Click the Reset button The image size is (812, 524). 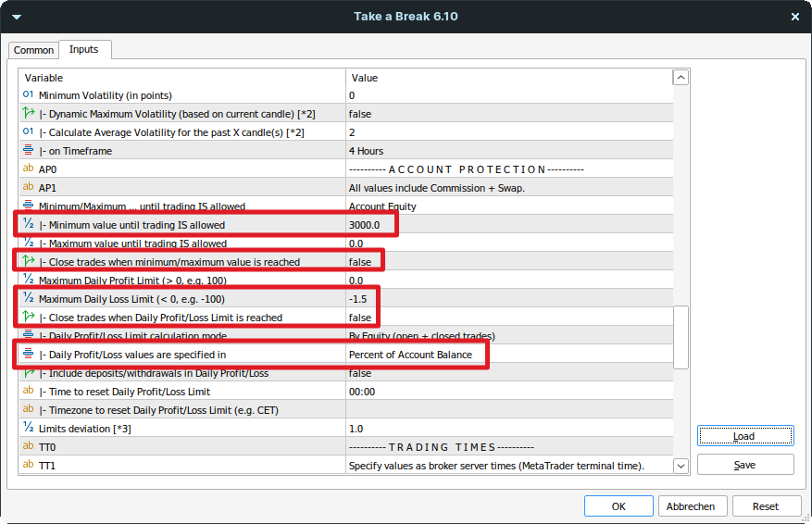pyautogui.click(x=765, y=506)
